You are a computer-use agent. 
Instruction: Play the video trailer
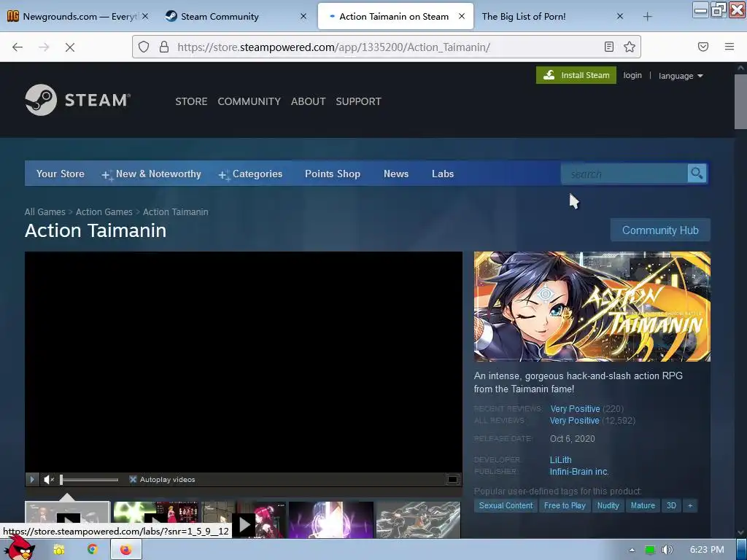point(31,480)
